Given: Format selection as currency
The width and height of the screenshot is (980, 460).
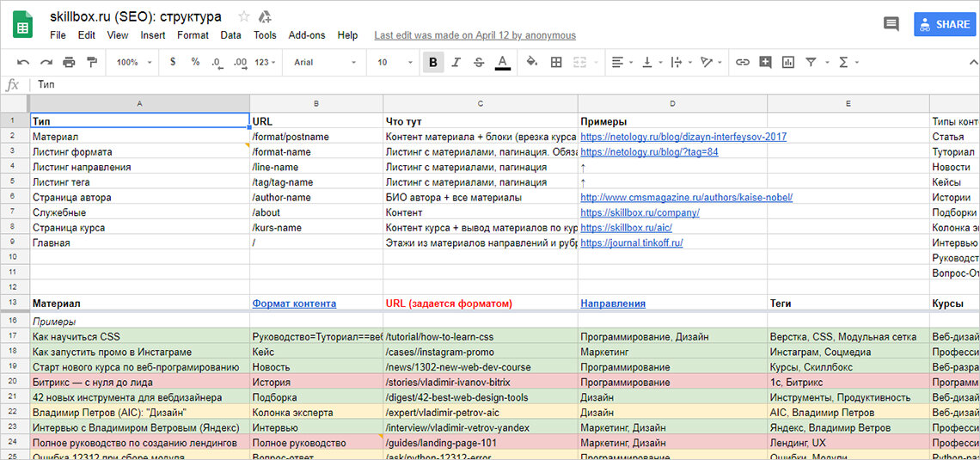Looking at the screenshot, I should (173, 63).
